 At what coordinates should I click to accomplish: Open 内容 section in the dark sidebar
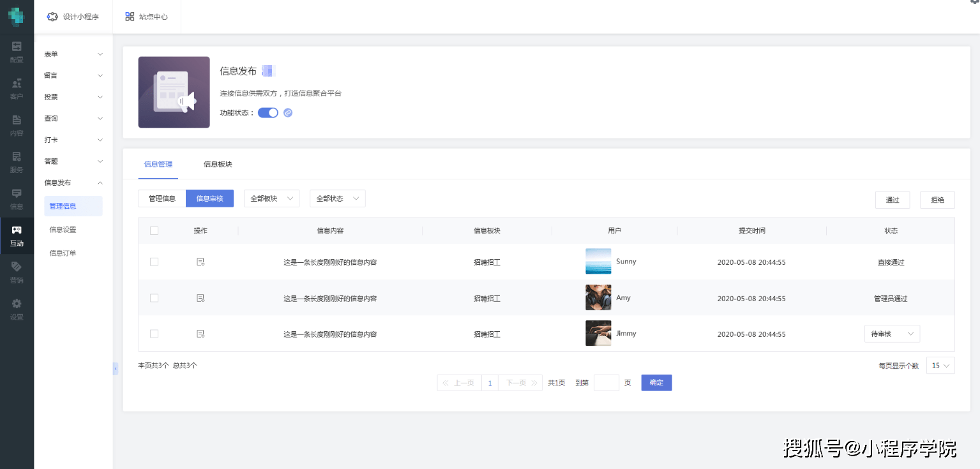17,126
